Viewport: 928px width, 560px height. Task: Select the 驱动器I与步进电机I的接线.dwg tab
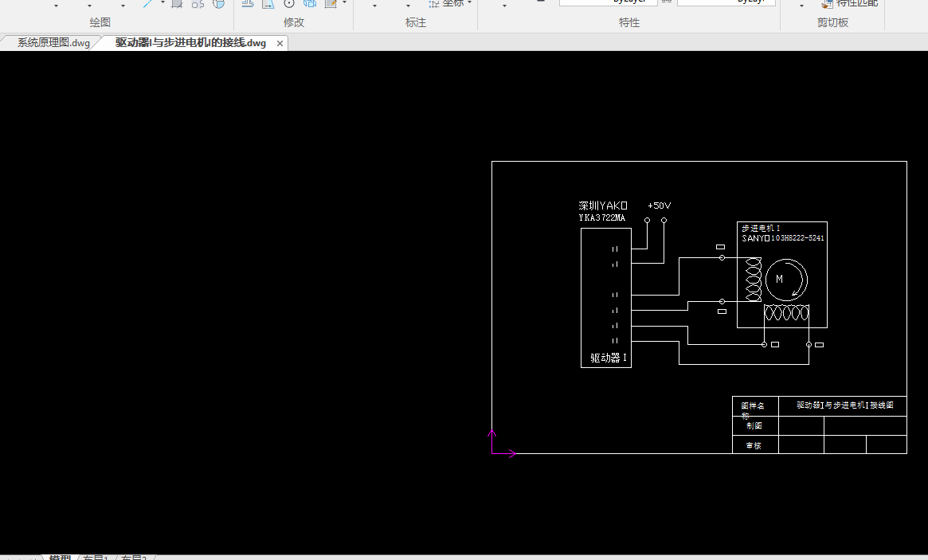click(190, 43)
